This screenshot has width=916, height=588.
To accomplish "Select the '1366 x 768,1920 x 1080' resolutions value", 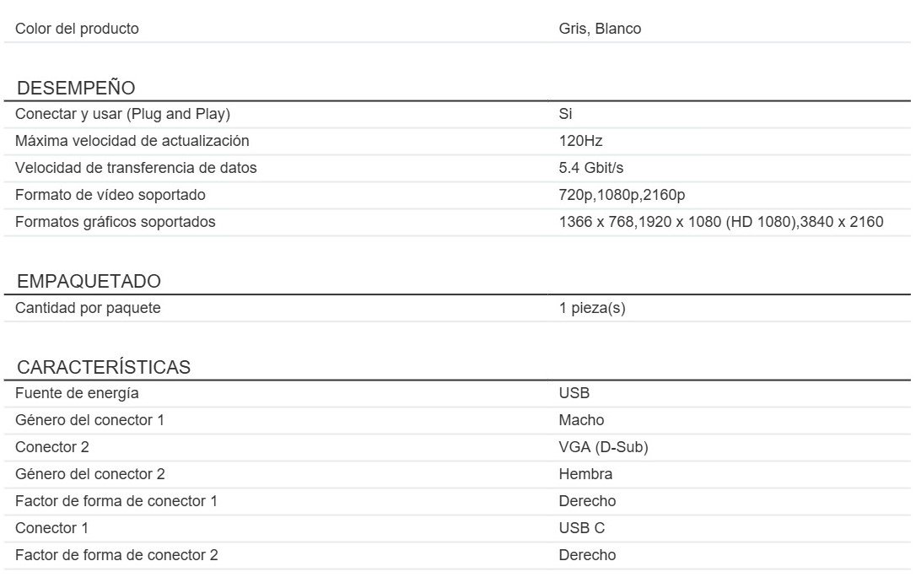I will 721,222.
